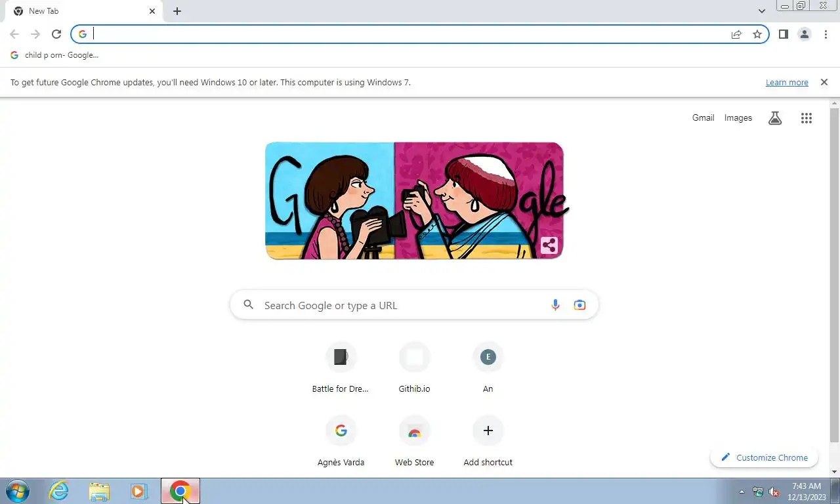Click the back navigation arrow
This screenshot has height=504, width=840.
click(x=14, y=34)
